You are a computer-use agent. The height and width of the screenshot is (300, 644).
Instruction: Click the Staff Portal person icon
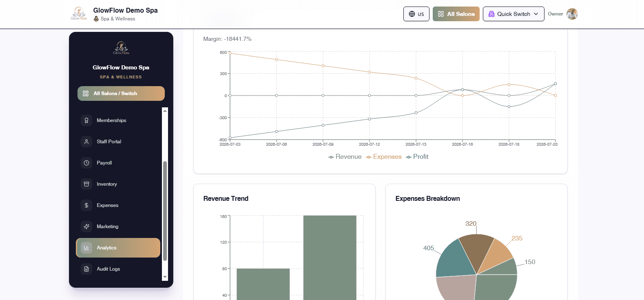[x=86, y=142]
